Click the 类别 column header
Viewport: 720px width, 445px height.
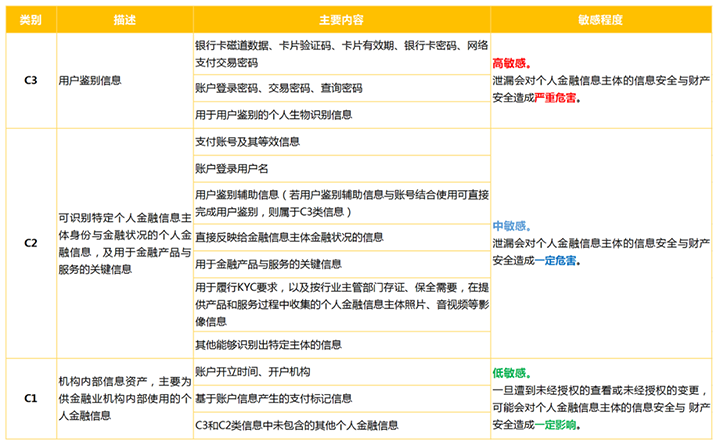pos(31,21)
